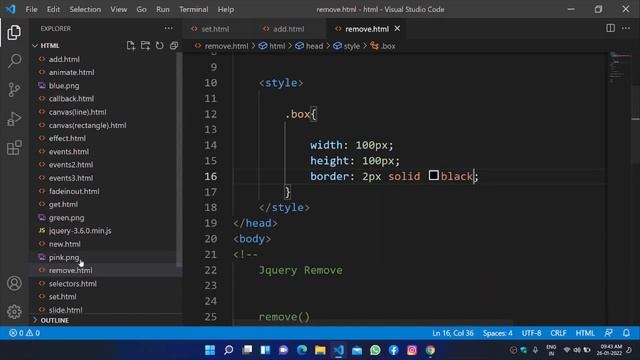Open the Manage gear icon

[x=14, y=311]
